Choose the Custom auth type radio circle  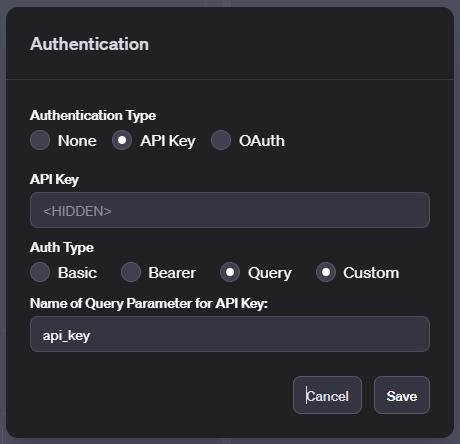[x=326, y=272]
